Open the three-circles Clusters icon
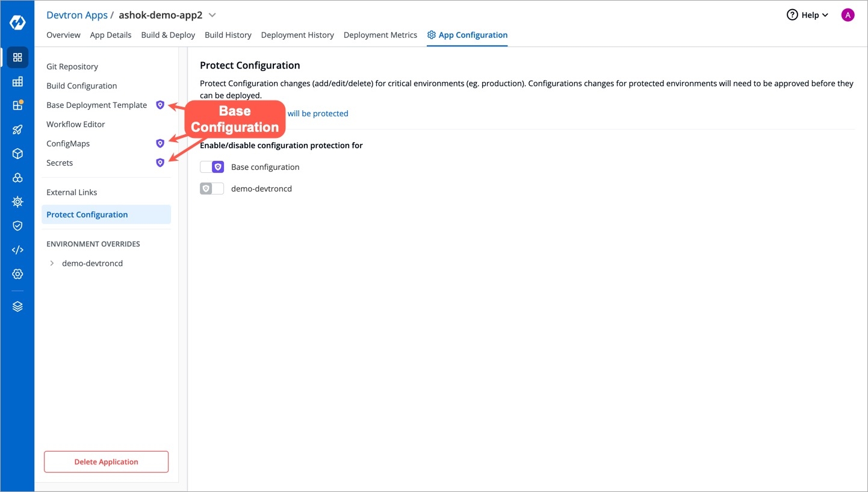Image resolution: width=868 pixels, height=492 pixels. point(17,178)
